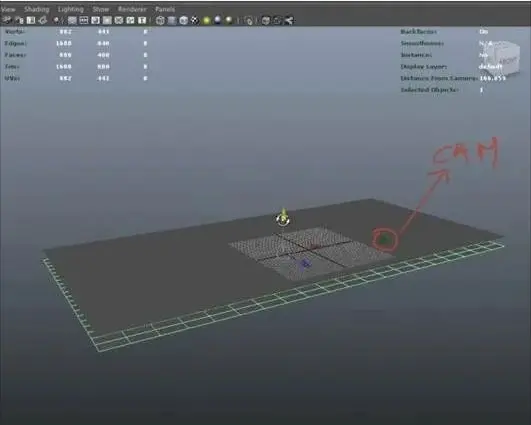Select the green camera object in scene

click(384, 239)
